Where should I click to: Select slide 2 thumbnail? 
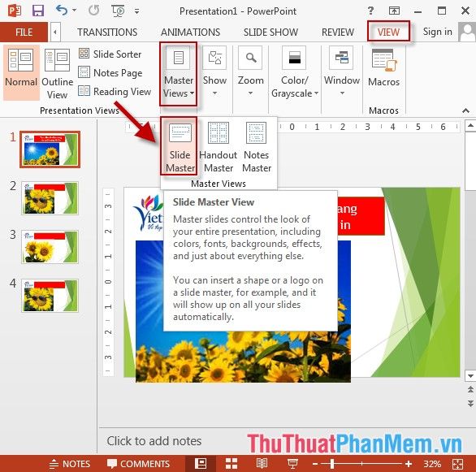50,198
